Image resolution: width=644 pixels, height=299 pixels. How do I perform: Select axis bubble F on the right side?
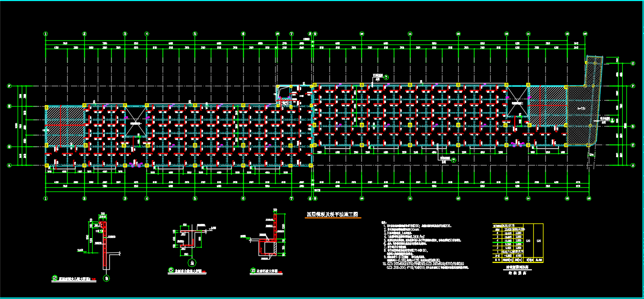(x=633, y=86)
